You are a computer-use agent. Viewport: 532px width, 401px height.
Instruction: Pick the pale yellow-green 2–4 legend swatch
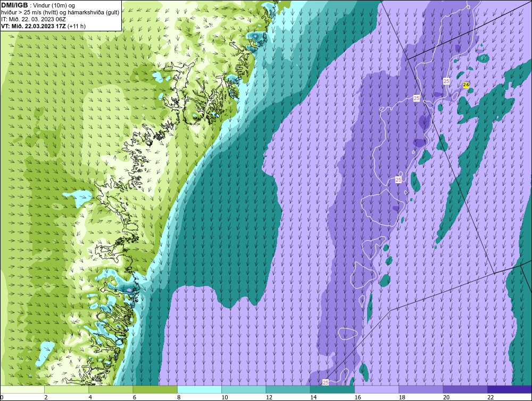(66, 389)
